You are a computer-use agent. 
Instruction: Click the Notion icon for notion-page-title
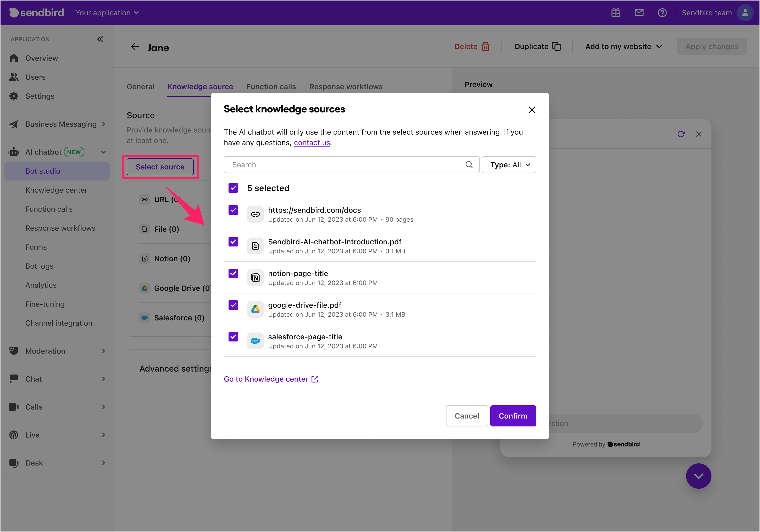point(255,277)
